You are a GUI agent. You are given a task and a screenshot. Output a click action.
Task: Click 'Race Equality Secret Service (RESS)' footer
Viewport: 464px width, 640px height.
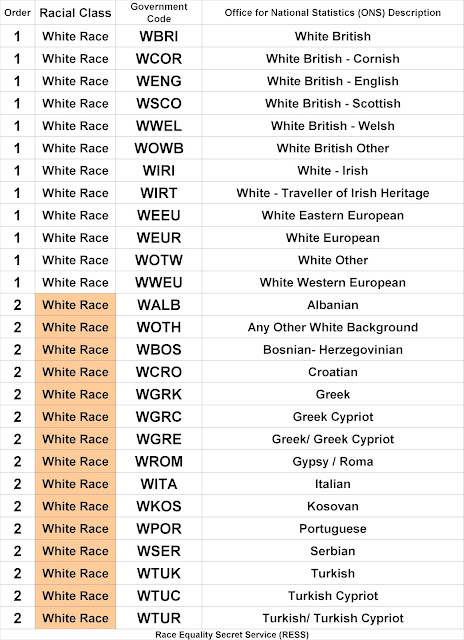232,635
